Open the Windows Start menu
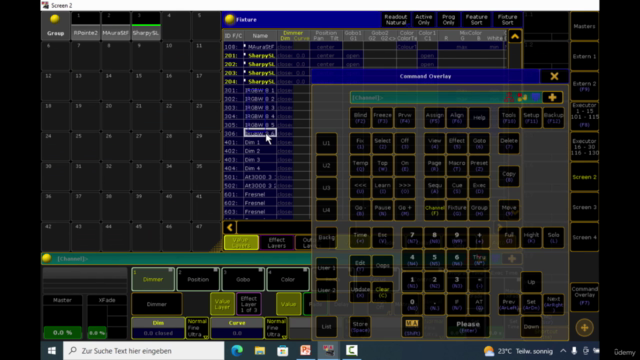The image size is (640, 360). 52,351
